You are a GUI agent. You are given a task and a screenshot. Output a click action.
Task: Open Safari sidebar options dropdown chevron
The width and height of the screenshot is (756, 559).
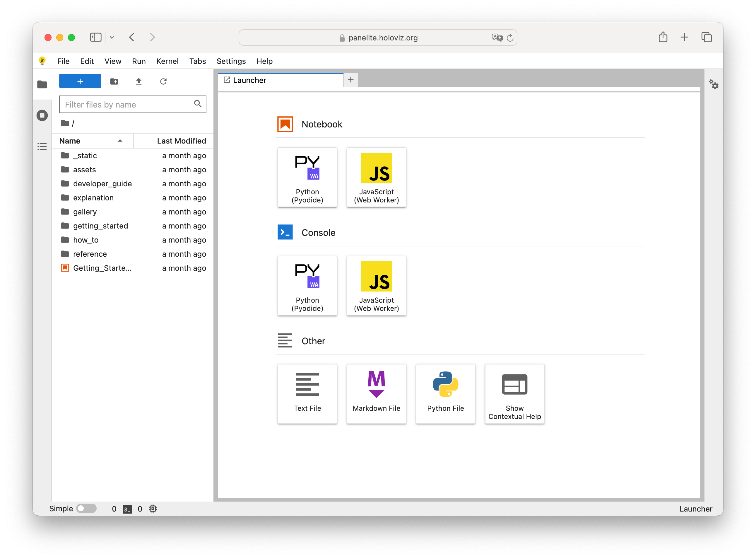point(112,37)
